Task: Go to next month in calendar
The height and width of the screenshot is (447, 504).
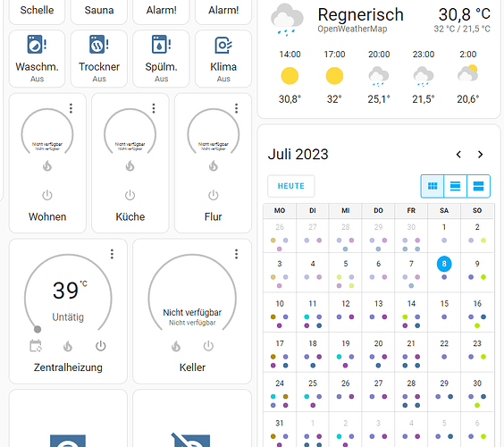Action: click(480, 155)
